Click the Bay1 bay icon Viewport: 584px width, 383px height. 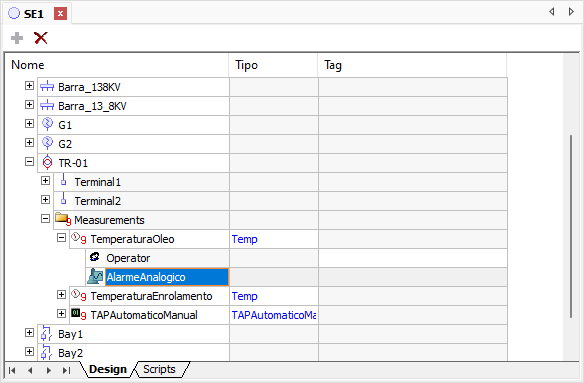(47, 333)
